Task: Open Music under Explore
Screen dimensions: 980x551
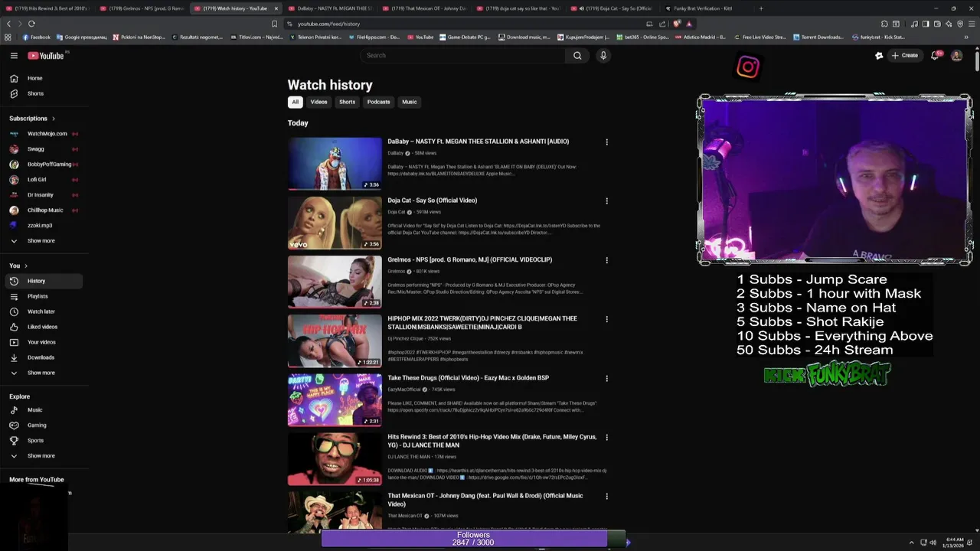Action: pos(42,410)
